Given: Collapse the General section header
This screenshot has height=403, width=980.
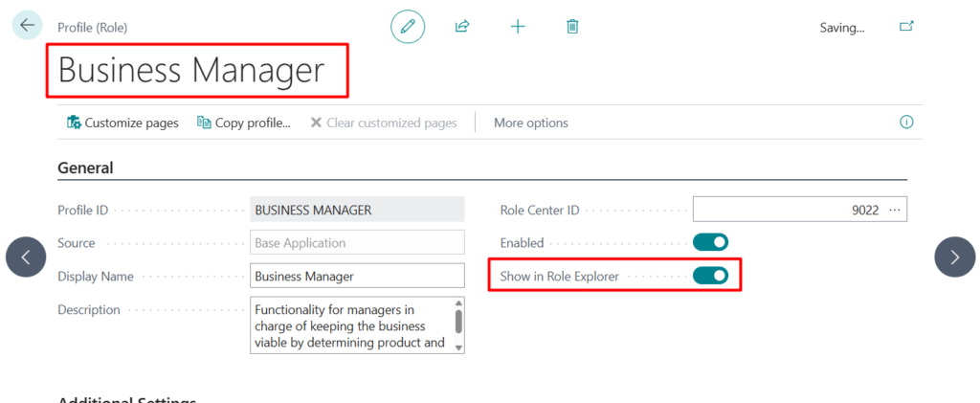Looking at the screenshot, I should tap(86, 168).
